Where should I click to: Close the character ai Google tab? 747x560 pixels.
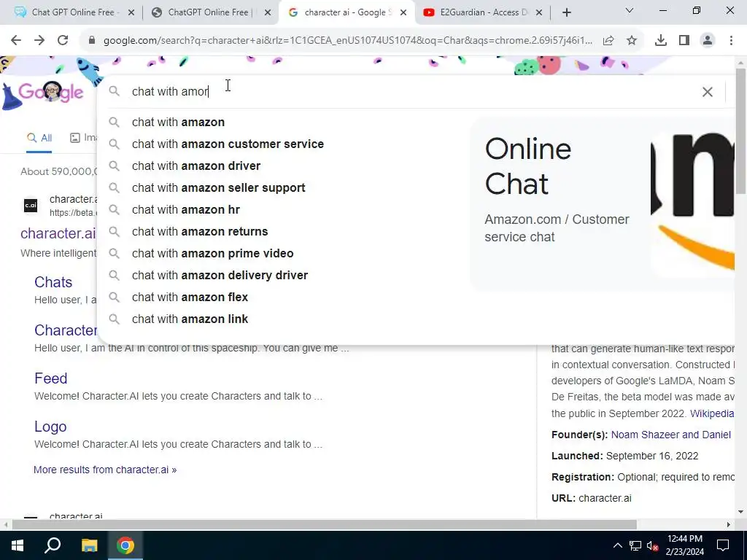tap(403, 13)
